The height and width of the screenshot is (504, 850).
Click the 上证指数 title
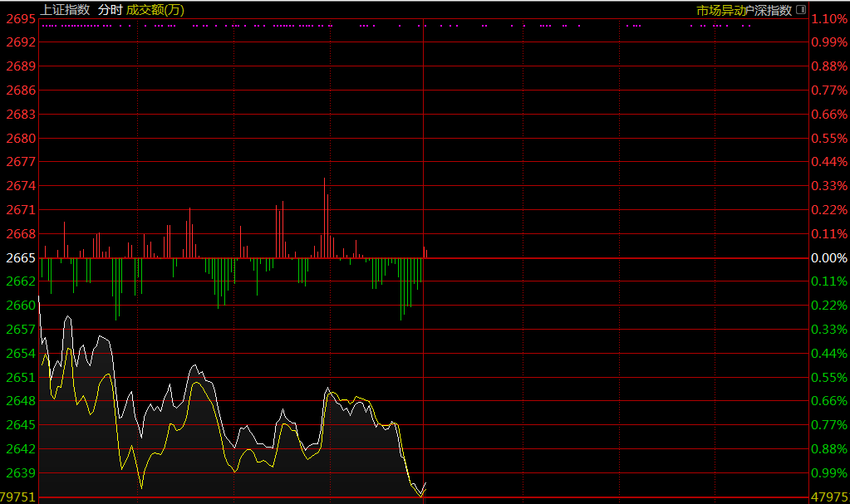65,10
